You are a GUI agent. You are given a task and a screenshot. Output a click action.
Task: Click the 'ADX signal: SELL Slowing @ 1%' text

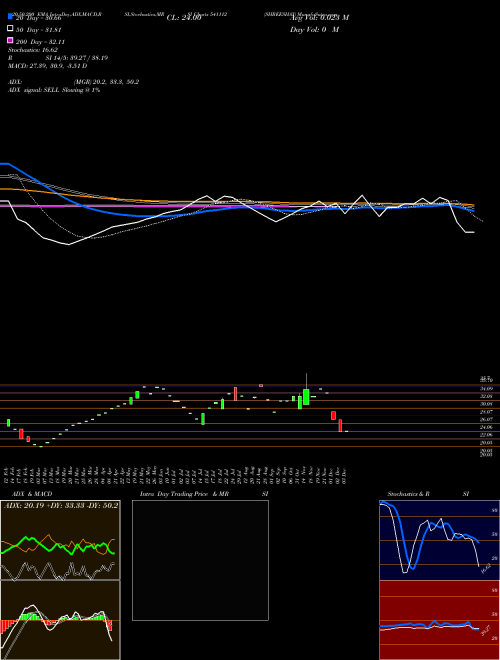pos(54,90)
